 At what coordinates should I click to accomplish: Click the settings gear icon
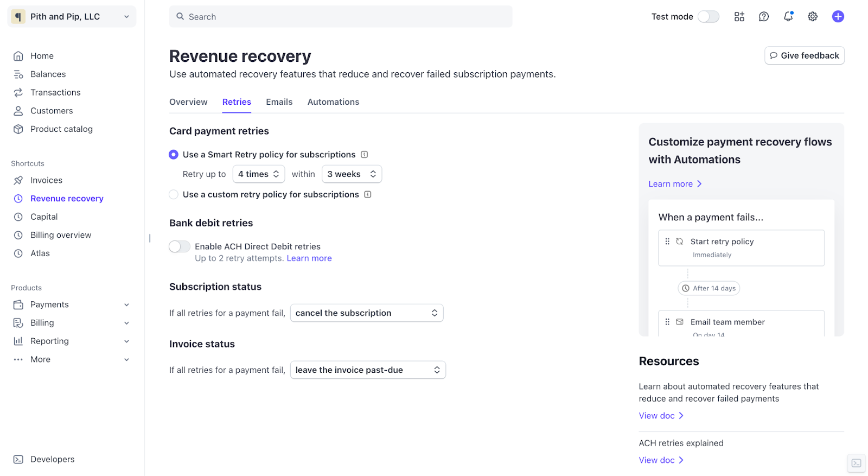(x=812, y=17)
